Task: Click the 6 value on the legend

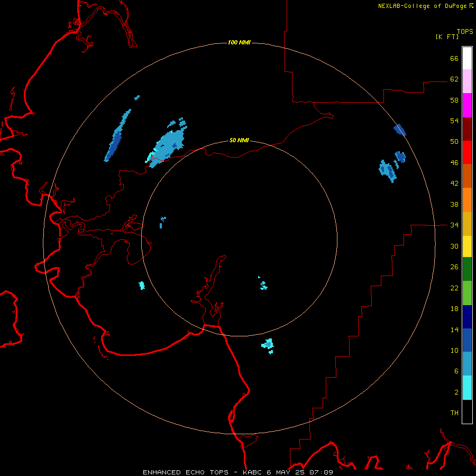Action: (456, 371)
